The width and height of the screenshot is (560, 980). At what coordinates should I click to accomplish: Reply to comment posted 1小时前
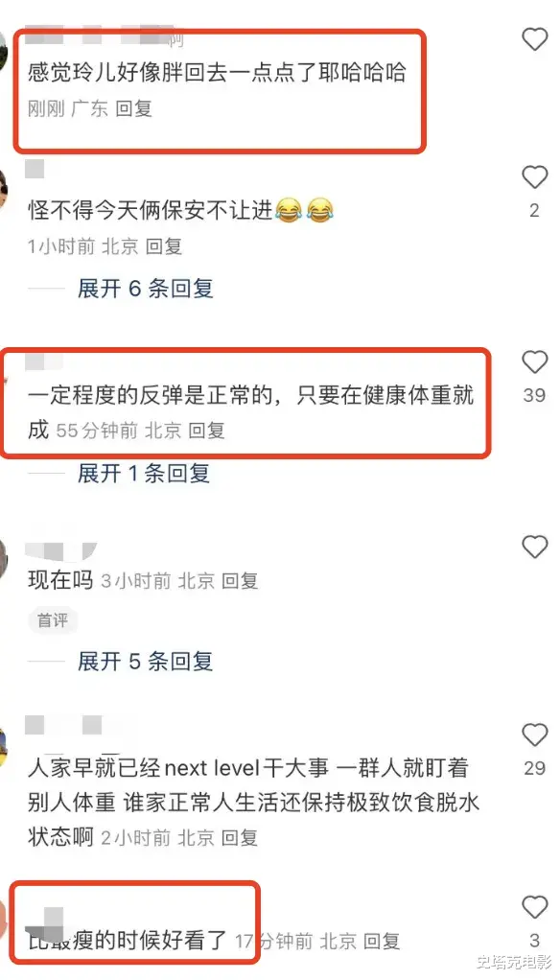tap(164, 246)
